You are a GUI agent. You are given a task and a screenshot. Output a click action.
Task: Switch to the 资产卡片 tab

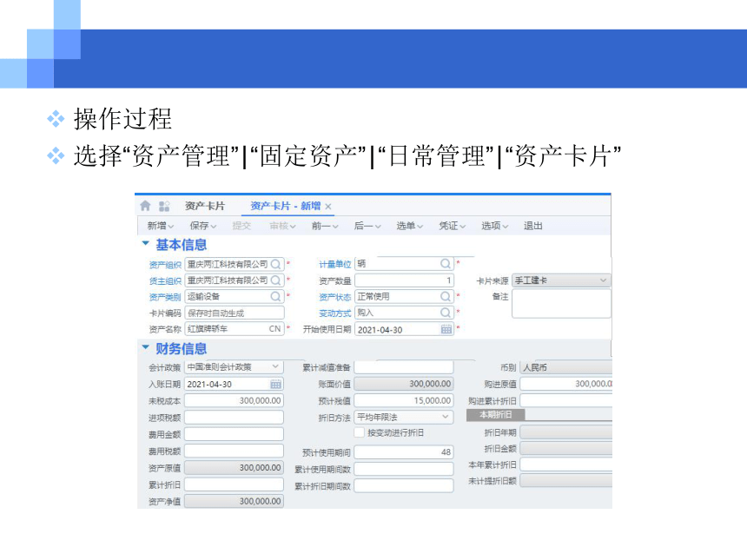click(x=205, y=206)
